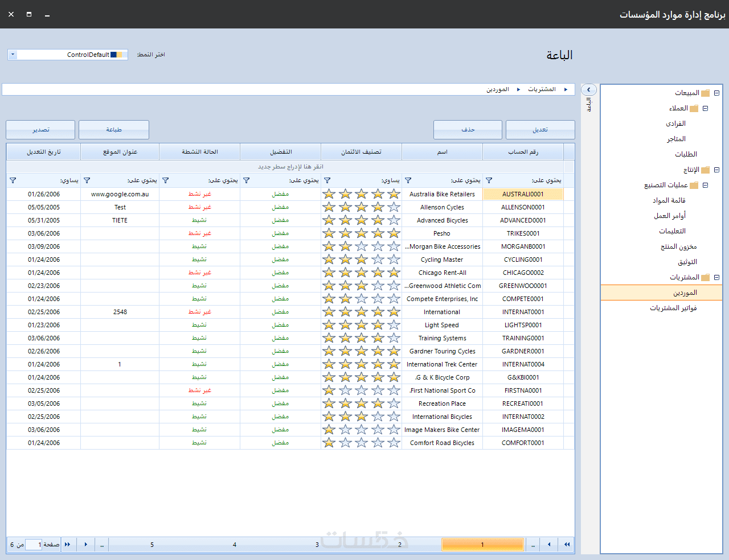Select الطلبات in the navigation tree
Screen dimensions: 729x560
(686, 154)
